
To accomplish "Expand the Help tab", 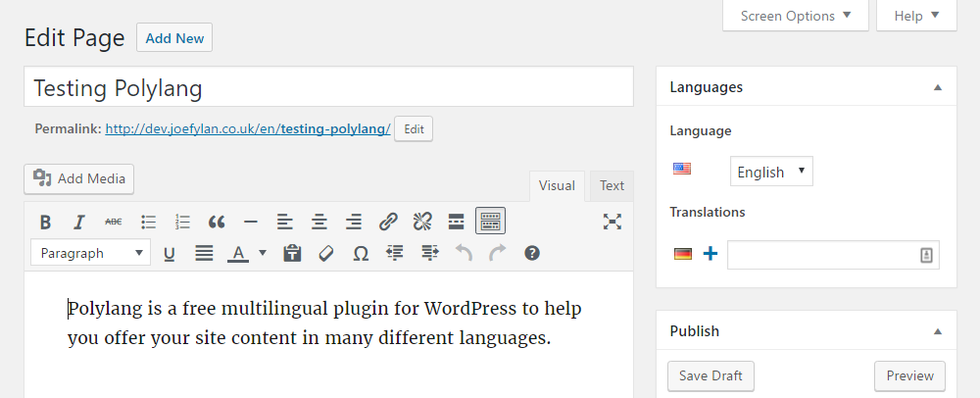I will coord(916,16).
